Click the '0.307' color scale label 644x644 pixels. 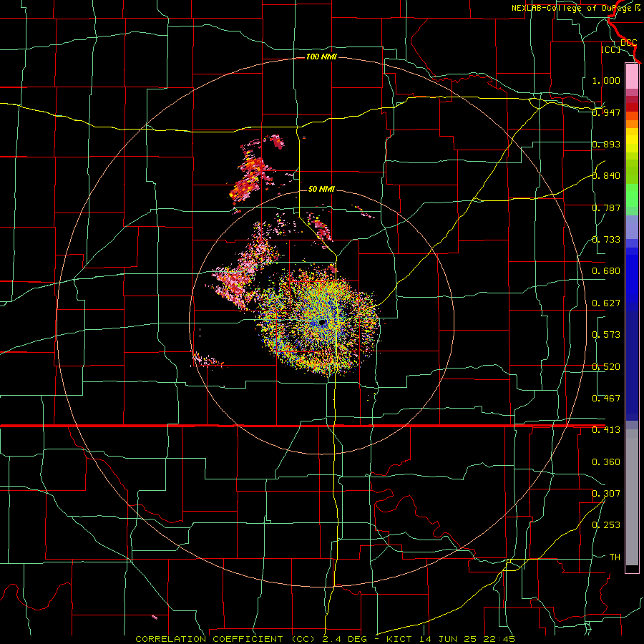coord(606,493)
